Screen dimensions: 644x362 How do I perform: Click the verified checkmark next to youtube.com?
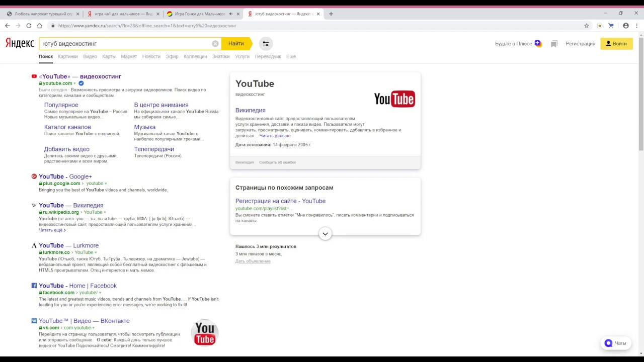(81, 83)
